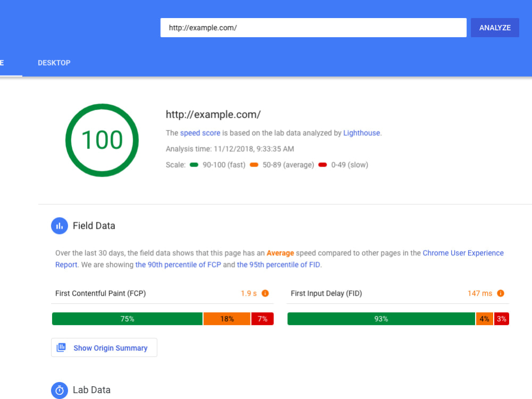532x399 pixels.
Task: Click the red slow scale swatch
Action: pos(323,165)
